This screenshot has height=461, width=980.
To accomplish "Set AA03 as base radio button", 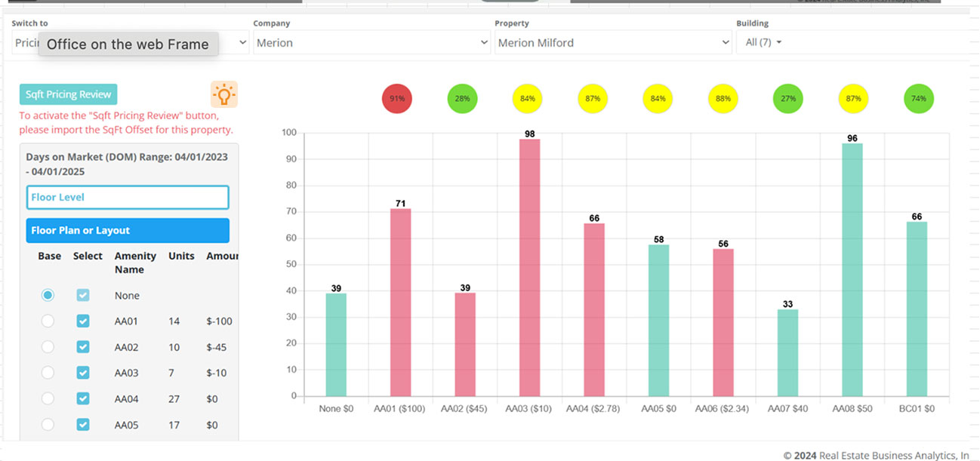I will [48, 372].
